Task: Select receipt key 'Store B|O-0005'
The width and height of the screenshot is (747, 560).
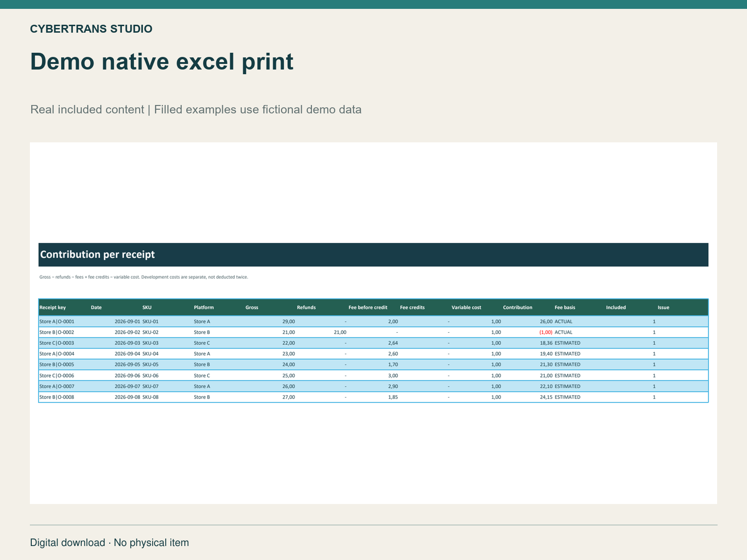Action: (x=57, y=364)
